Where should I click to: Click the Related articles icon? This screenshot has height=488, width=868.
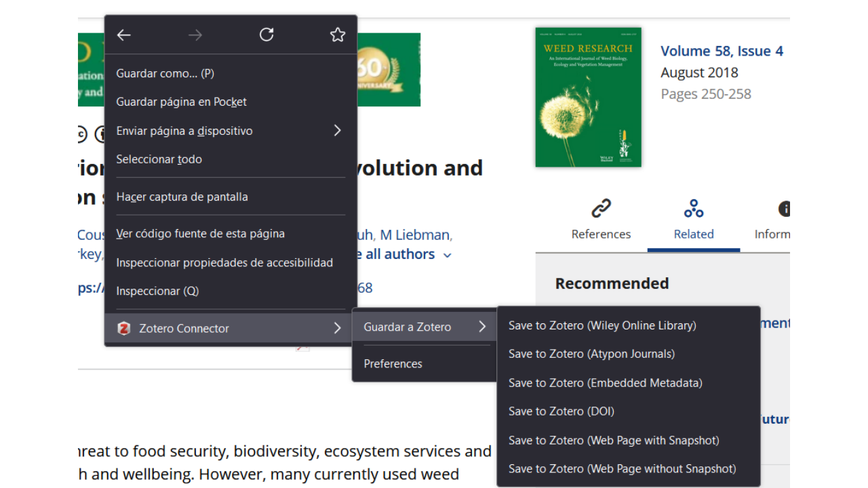tap(693, 209)
